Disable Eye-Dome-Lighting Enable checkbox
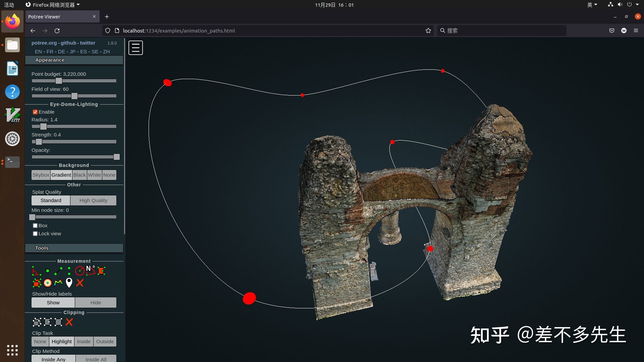 pos(35,112)
